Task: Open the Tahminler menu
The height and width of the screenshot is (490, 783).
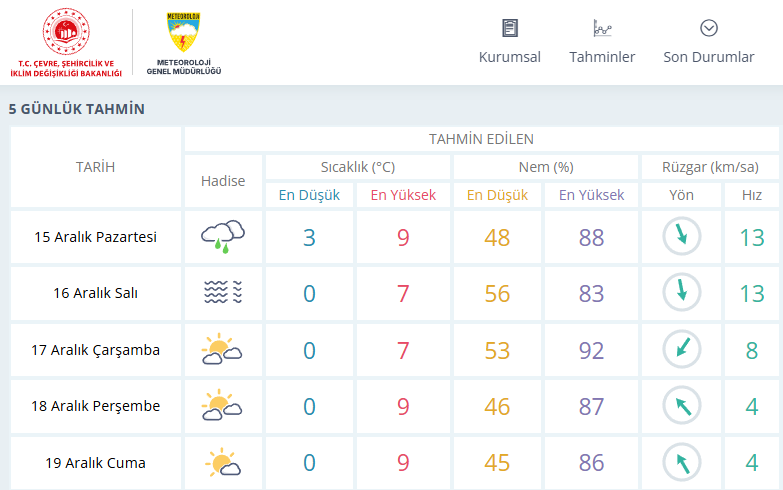Action: 602,57
